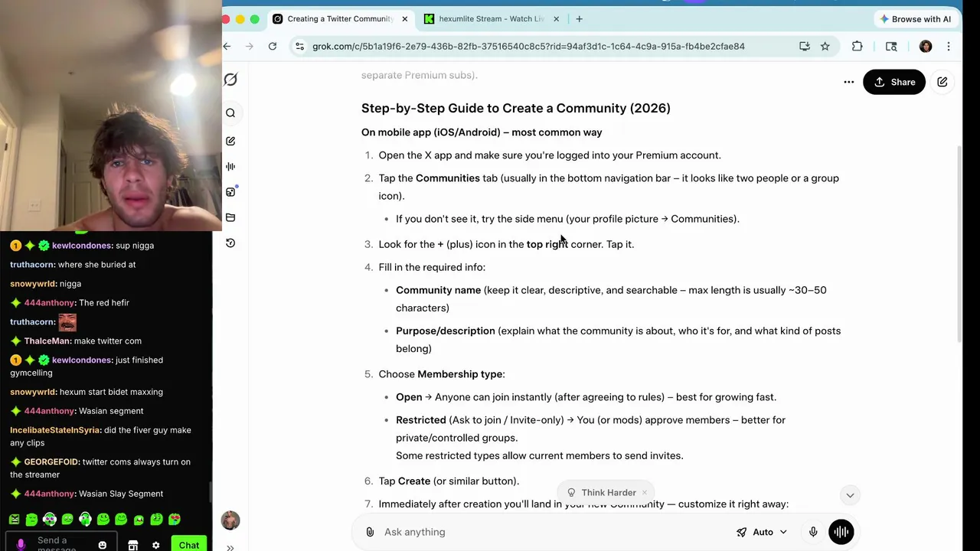Click the microphone dictation icon
The height and width of the screenshot is (551, 980).
tap(813, 532)
